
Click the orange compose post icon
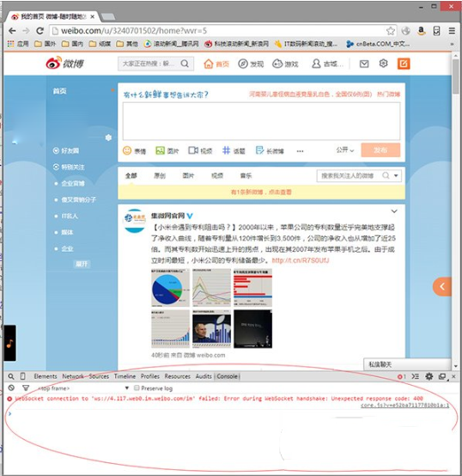(404, 64)
